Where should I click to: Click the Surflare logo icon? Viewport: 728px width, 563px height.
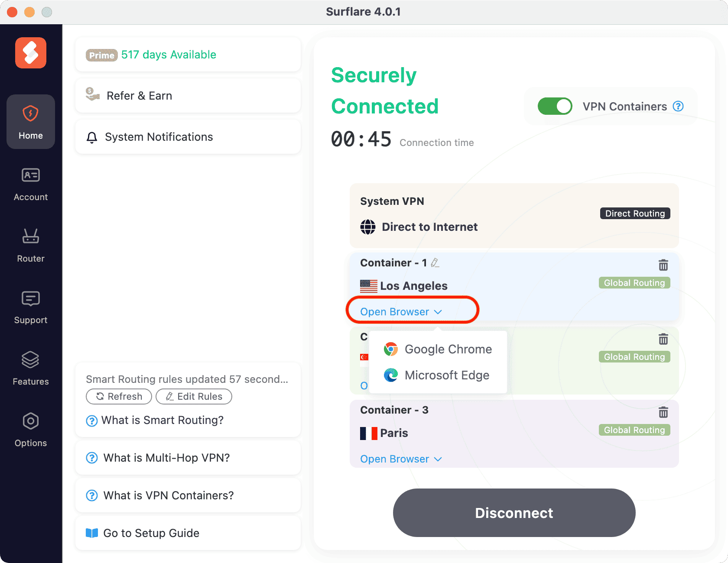31,53
